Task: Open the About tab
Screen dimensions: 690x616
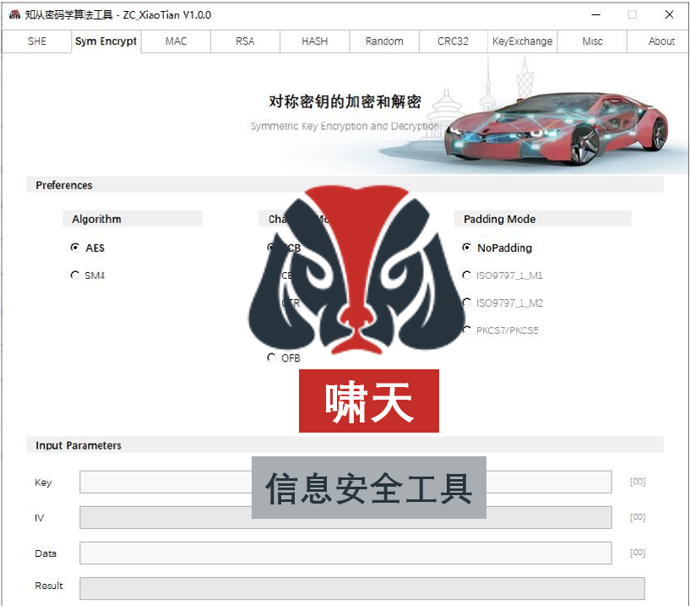Action: tap(660, 41)
